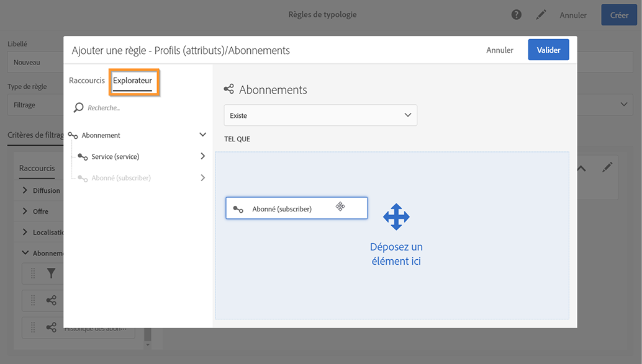
Task: Click the pencil edit icon in header
Action: (541, 15)
